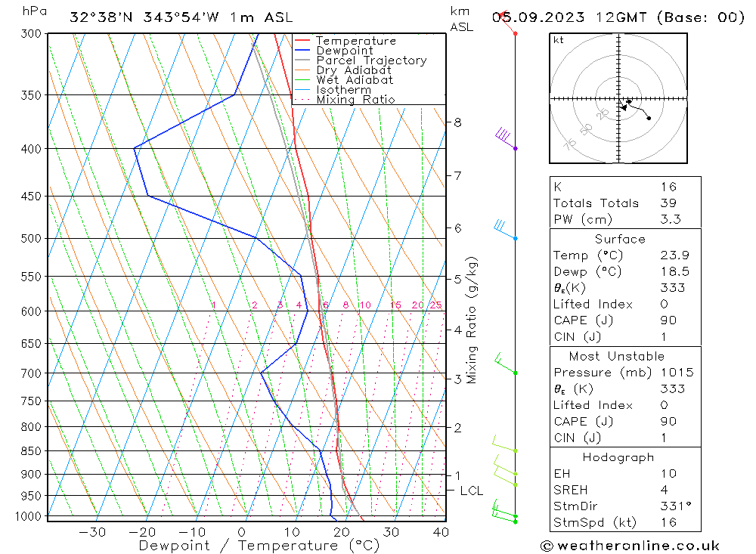
Task: Click the km ASL unit label
Action: tap(461, 20)
